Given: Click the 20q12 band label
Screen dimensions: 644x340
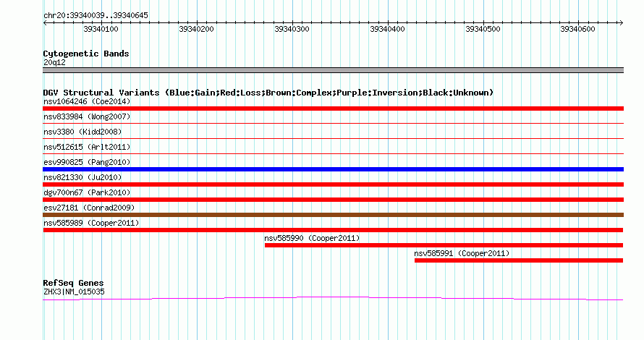Looking at the screenshot, I should (54, 62).
